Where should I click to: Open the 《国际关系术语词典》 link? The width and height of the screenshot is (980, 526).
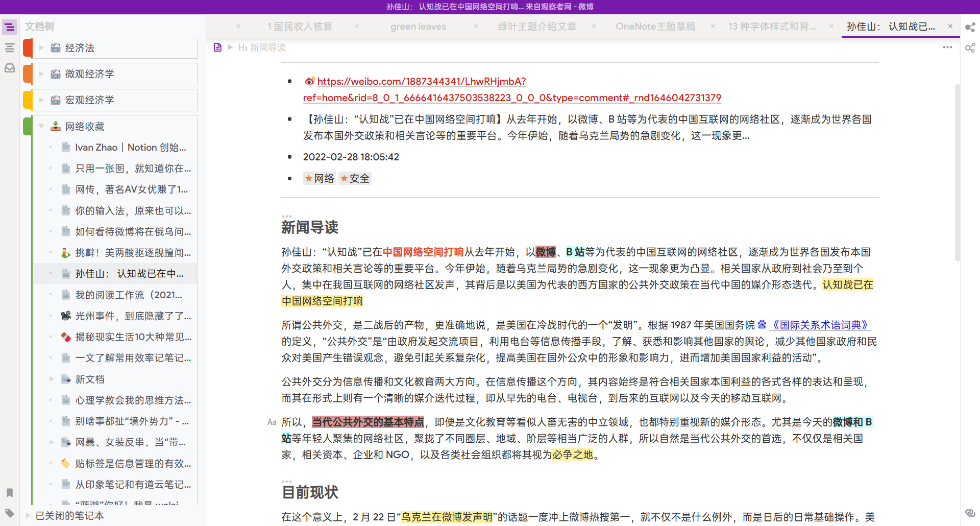coord(819,325)
